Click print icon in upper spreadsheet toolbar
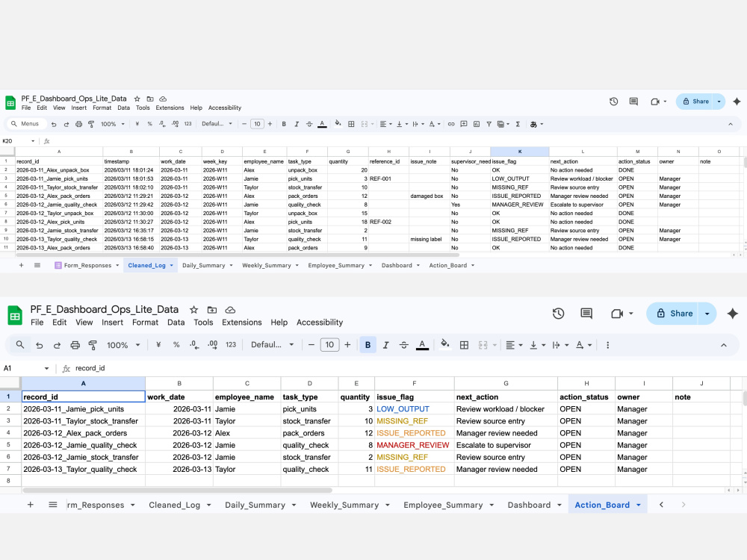The height and width of the screenshot is (560, 747). click(78, 124)
